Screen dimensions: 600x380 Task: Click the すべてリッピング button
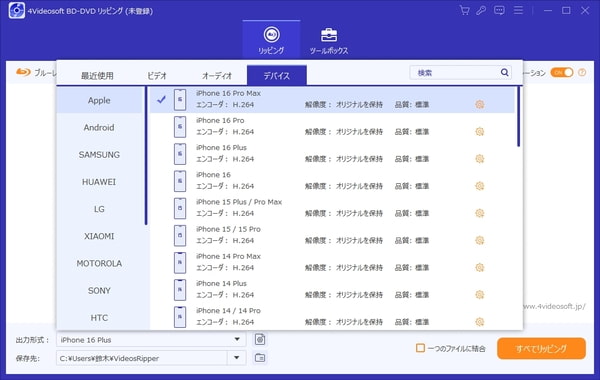[541, 348]
